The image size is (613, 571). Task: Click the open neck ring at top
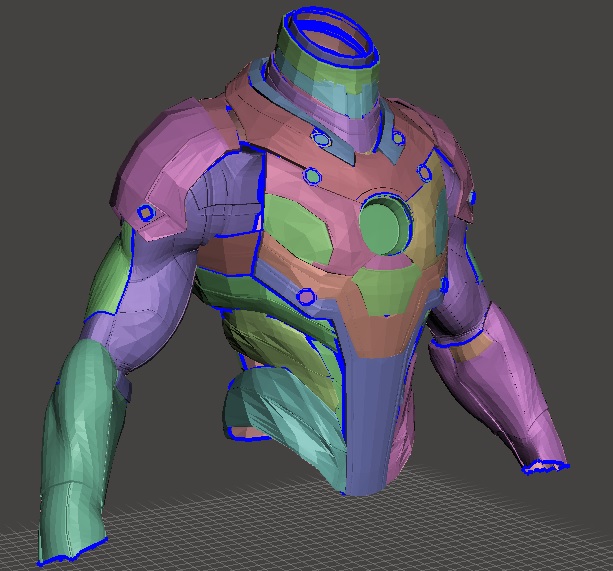(332, 37)
